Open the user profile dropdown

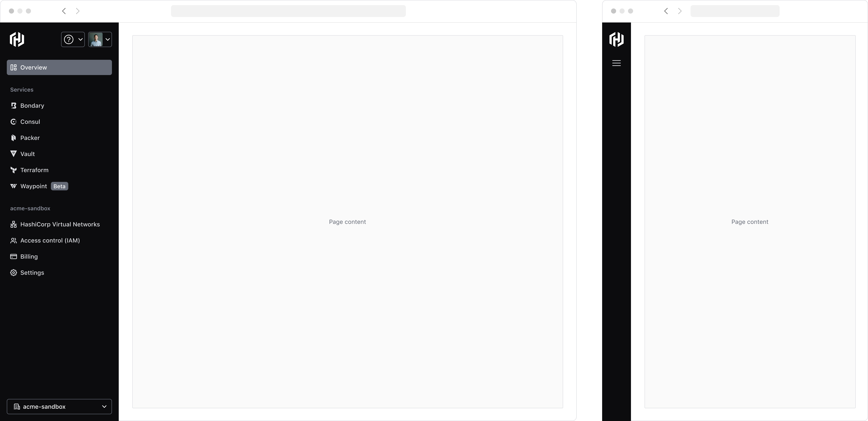[x=100, y=39]
